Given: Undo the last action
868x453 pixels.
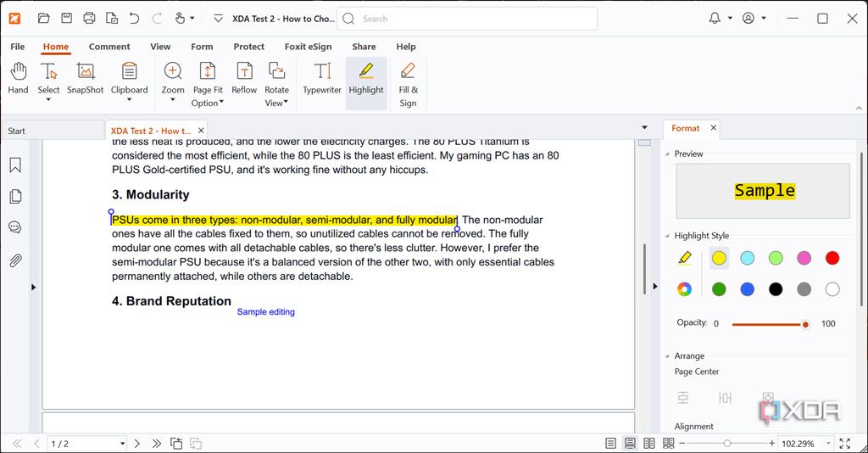Looking at the screenshot, I should pyautogui.click(x=134, y=19).
